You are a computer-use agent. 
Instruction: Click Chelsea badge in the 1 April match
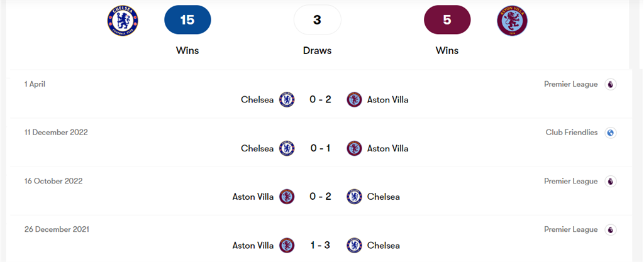click(x=287, y=99)
